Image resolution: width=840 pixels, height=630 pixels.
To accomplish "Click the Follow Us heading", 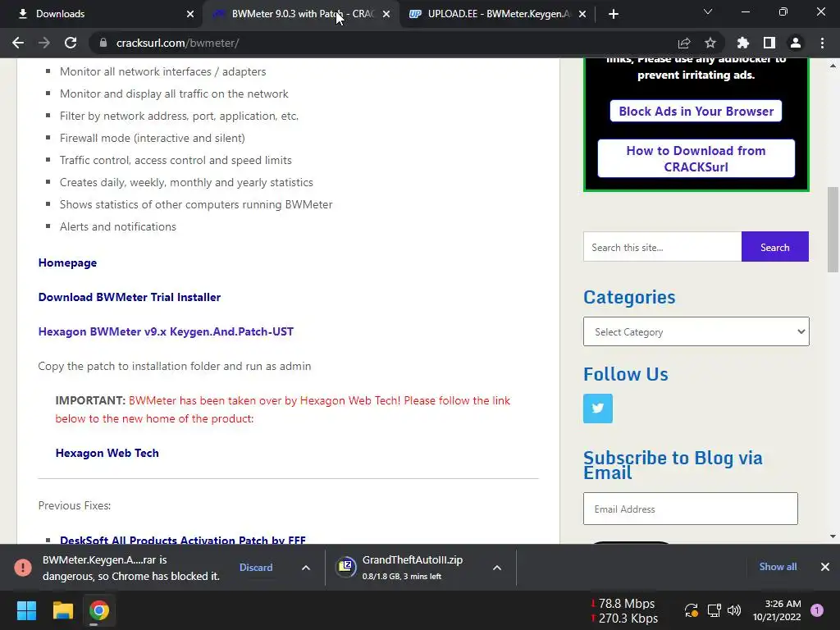I will coord(625,374).
